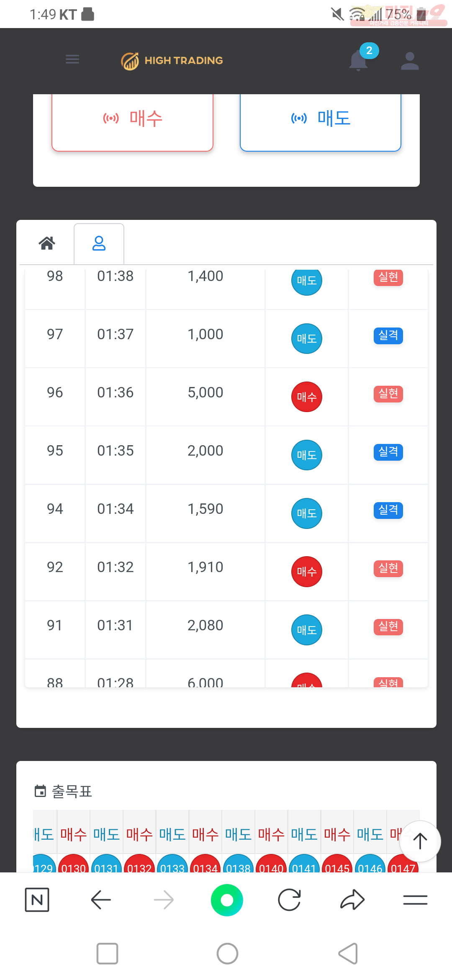
Task: Open notifications bell with badge 2
Action: pyautogui.click(x=359, y=60)
